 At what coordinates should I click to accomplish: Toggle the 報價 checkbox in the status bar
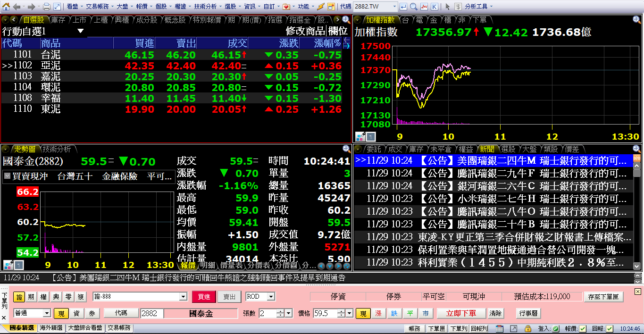tap(583, 328)
